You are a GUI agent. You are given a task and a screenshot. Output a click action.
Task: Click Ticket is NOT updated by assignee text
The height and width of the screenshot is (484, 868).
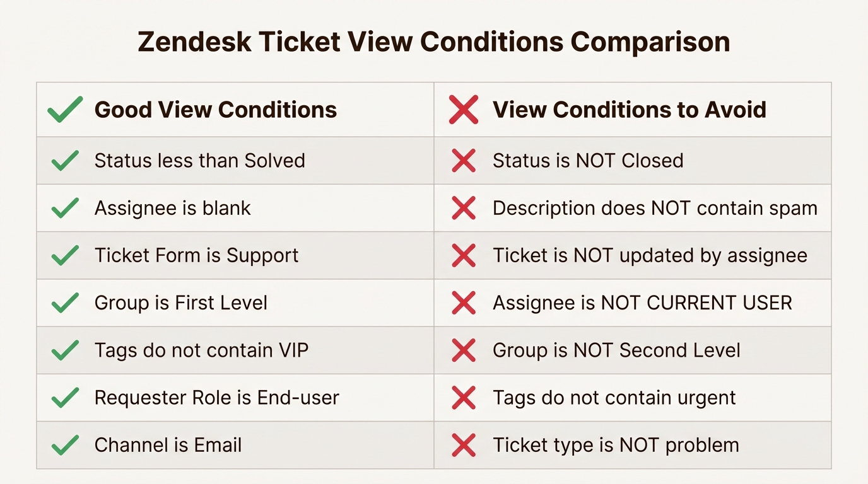coord(650,255)
